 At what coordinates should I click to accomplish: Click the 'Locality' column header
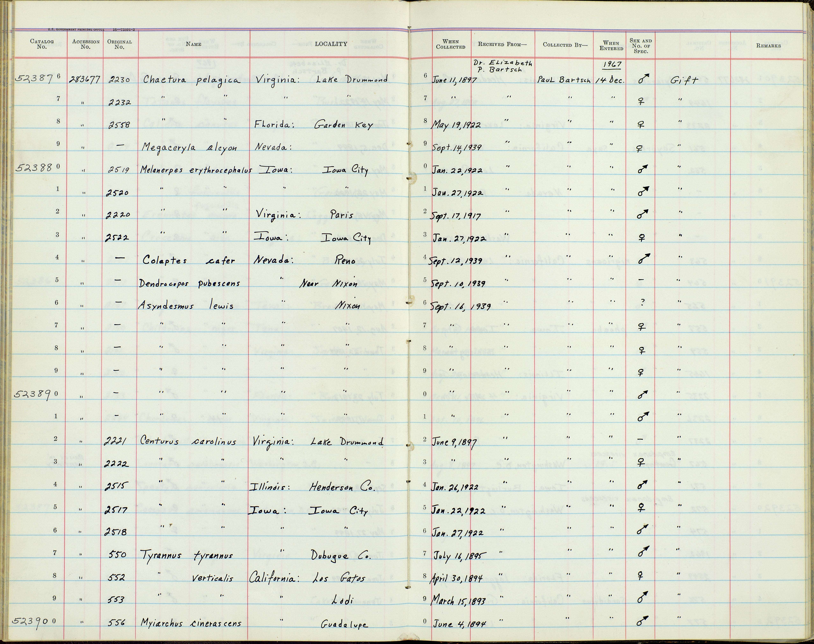[331, 44]
